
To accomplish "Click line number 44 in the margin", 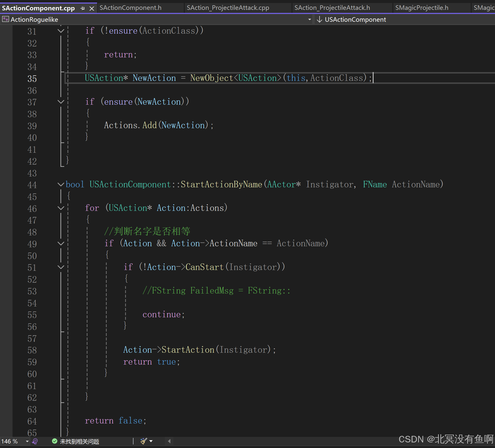I will (x=32, y=185).
